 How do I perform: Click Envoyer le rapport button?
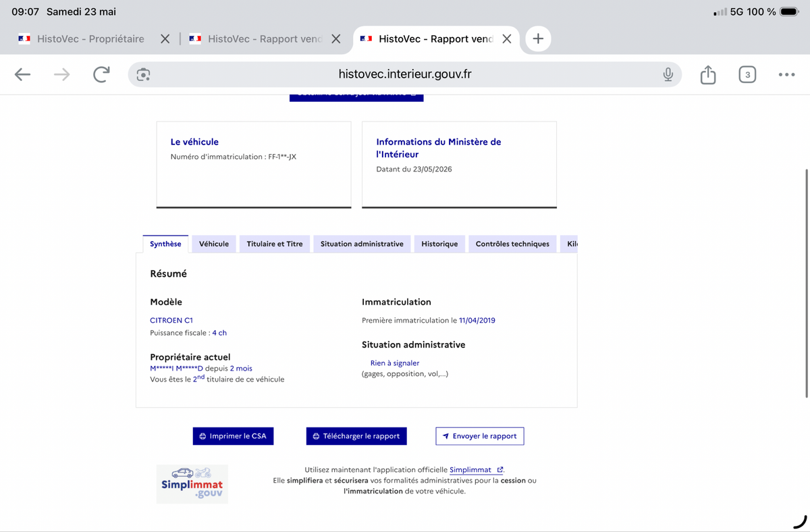(480, 436)
